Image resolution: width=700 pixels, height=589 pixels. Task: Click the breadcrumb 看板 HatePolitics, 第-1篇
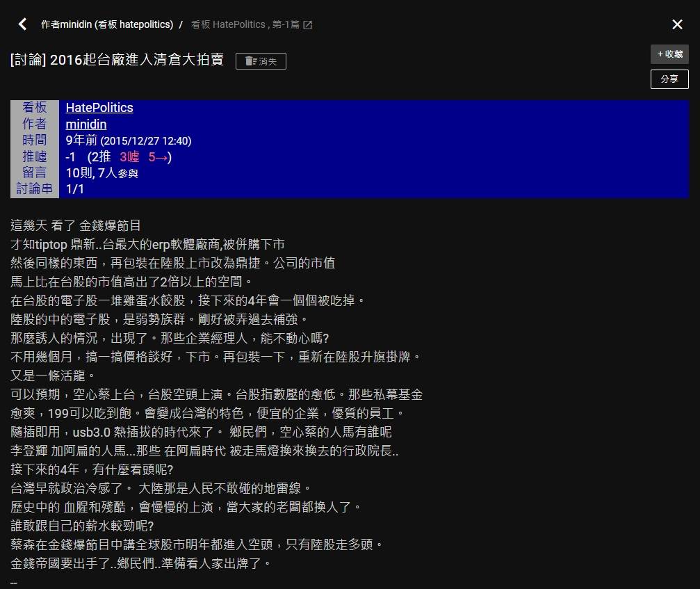pos(245,24)
